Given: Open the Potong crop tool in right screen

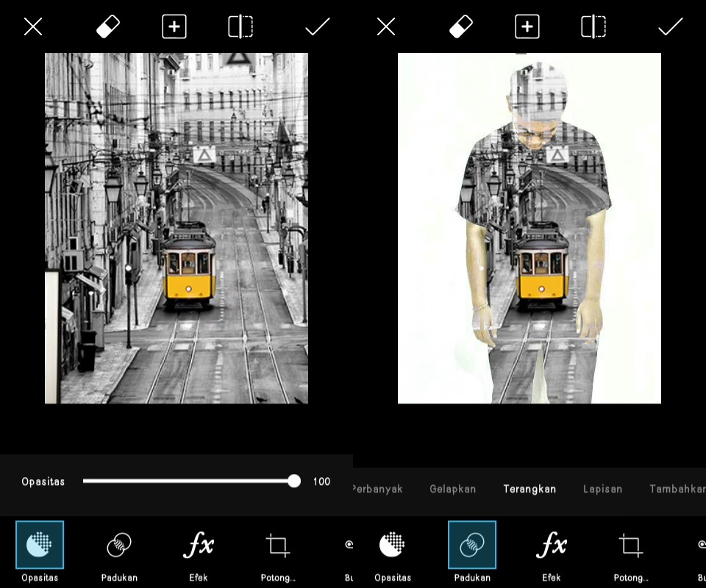Looking at the screenshot, I should (631, 552).
